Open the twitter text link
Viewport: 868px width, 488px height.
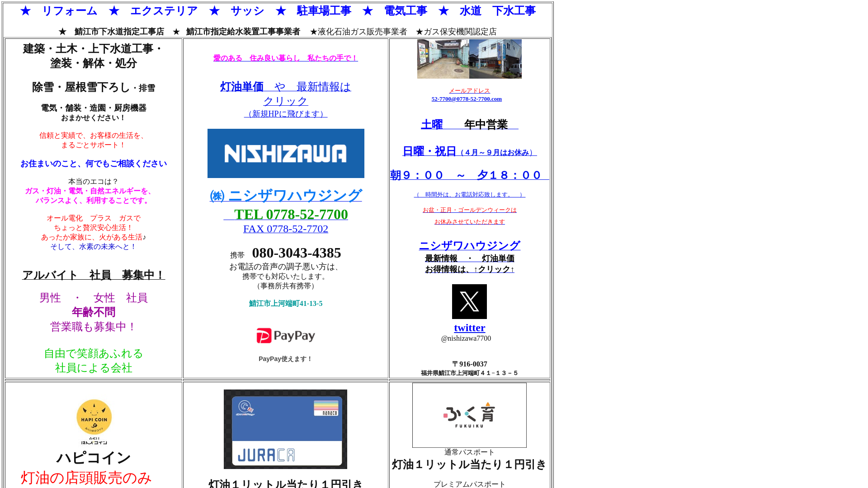pyautogui.click(x=469, y=328)
